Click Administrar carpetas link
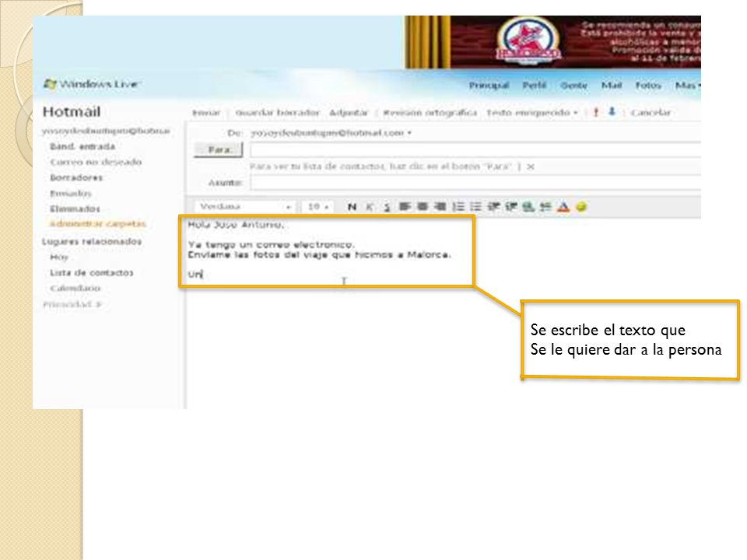 pyautogui.click(x=98, y=224)
